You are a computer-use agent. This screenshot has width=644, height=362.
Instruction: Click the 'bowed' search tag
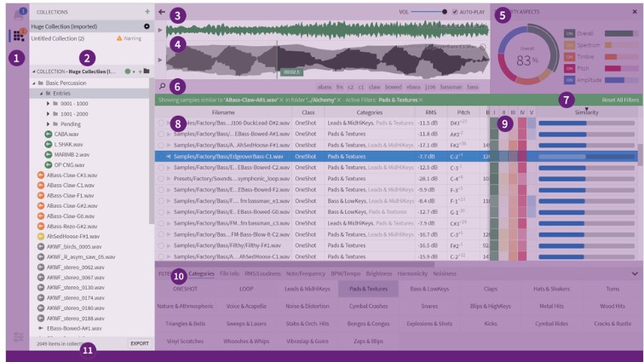point(393,87)
